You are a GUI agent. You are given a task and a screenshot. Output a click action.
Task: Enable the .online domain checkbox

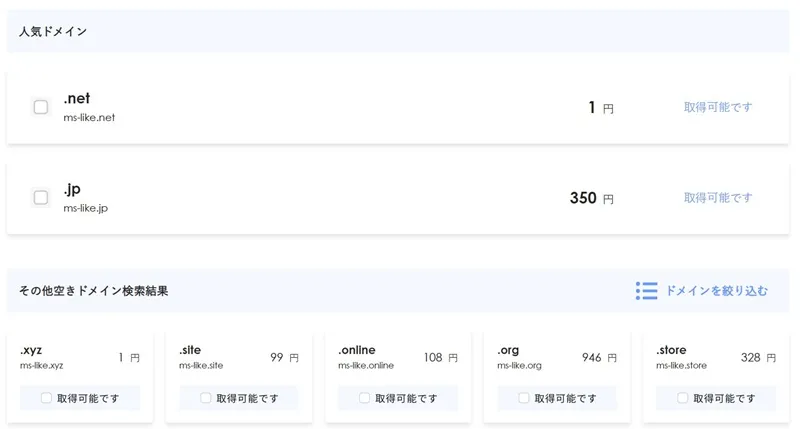pyautogui.click(x=364, y=398)
